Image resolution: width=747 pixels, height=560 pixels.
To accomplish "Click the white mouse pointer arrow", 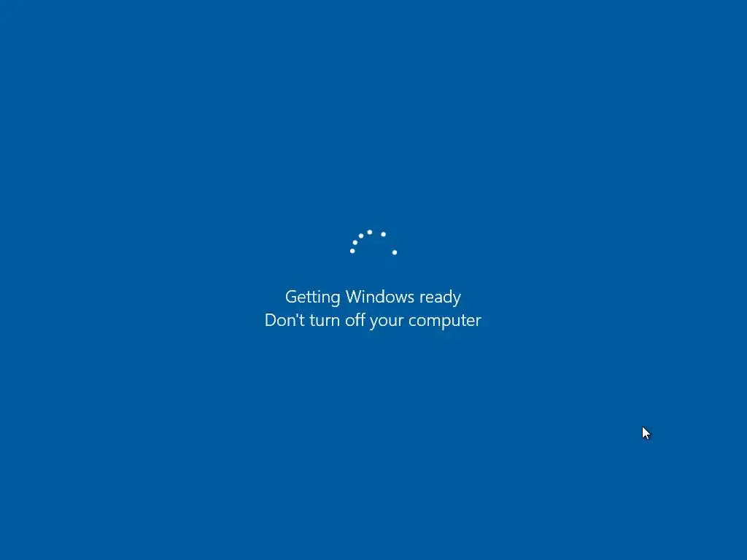I will [x=646, y=433].
